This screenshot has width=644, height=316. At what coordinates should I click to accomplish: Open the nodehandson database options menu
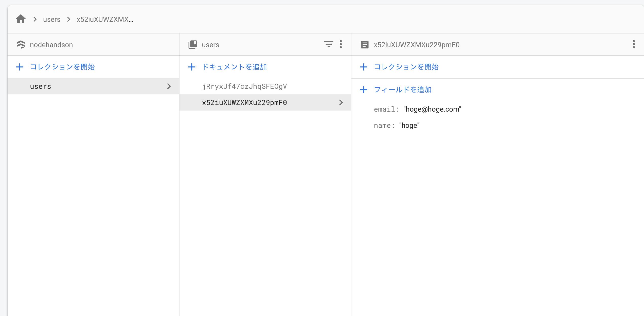[x=170, y=44]
